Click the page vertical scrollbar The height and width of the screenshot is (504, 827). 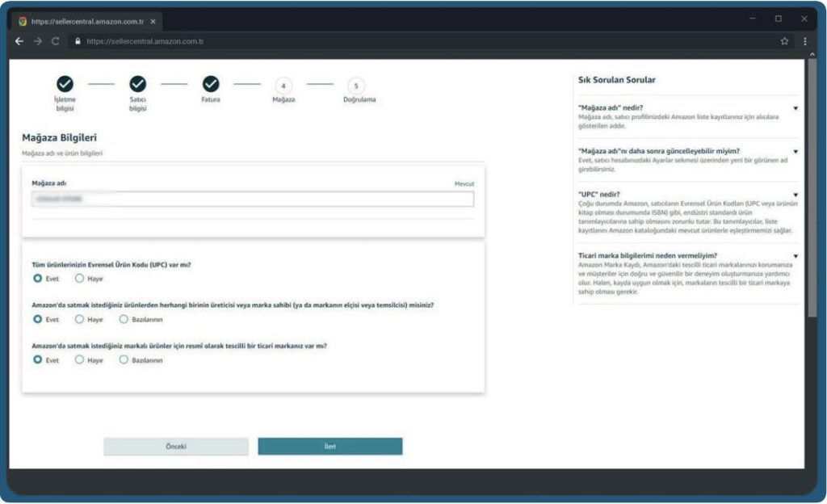point(812,187)
